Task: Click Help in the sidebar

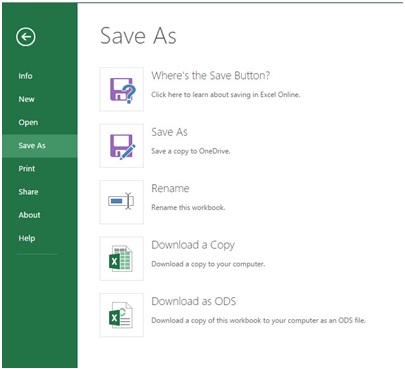Action: [x=27, y=238]
